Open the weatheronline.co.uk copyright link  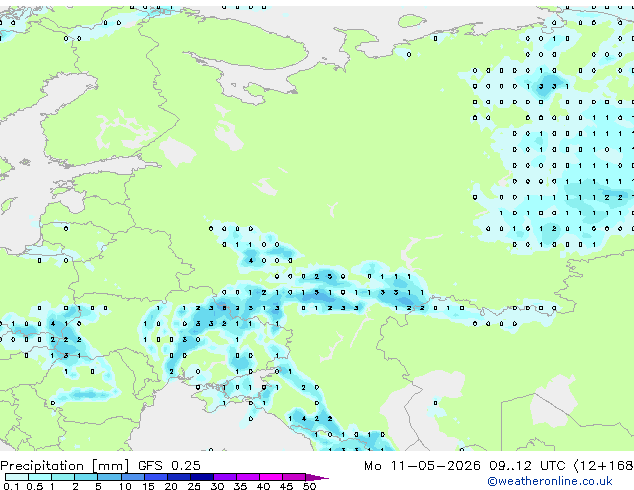550,481
